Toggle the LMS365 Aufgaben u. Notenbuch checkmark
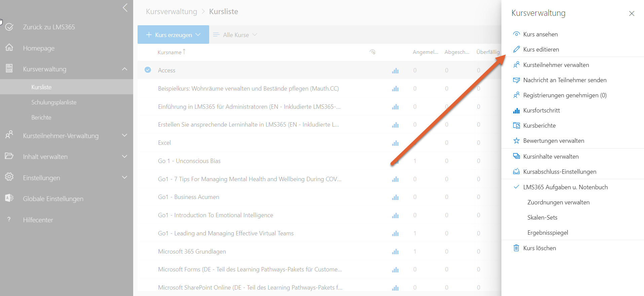Viewport: 644px width, 296px height. tap(516, 187)
